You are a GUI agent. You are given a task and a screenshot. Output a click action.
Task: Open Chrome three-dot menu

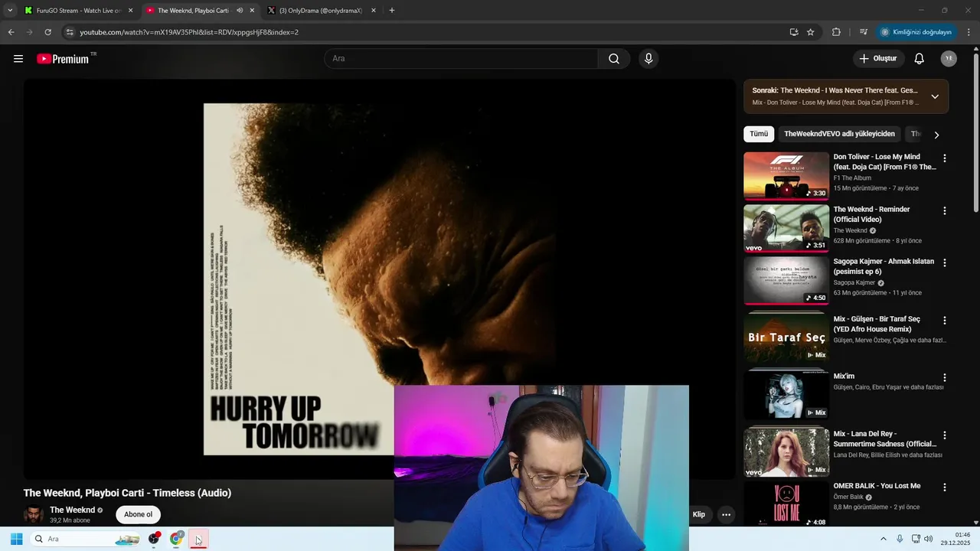click(969, 32)
